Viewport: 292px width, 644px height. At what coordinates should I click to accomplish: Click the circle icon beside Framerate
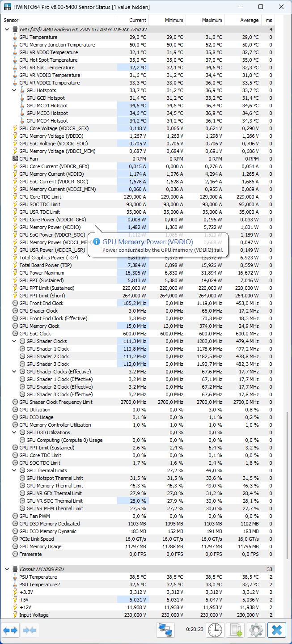15,554
